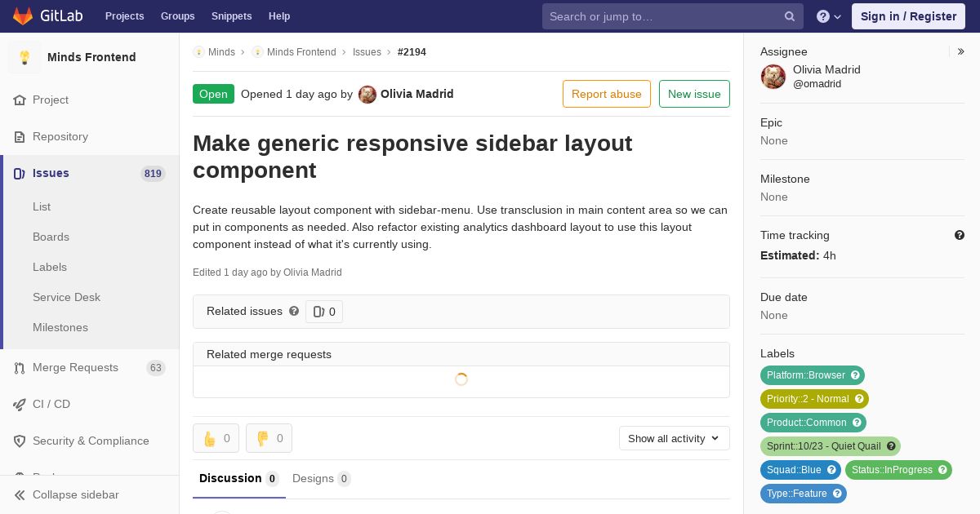Add a thumbs up reaction
The image size is (980, 514).
click(216, 438)
